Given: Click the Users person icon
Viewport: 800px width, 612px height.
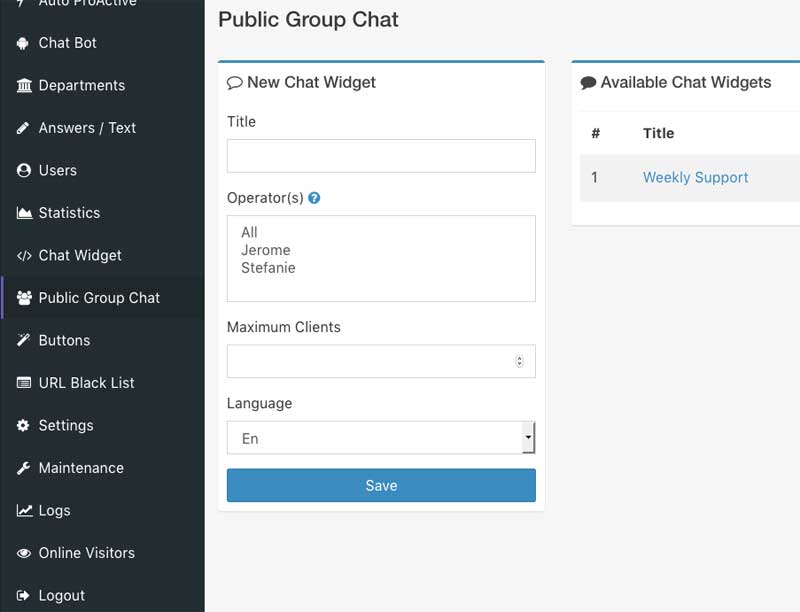Looking at the screenshot, I should pyautogui.click(x=24, y=171).
